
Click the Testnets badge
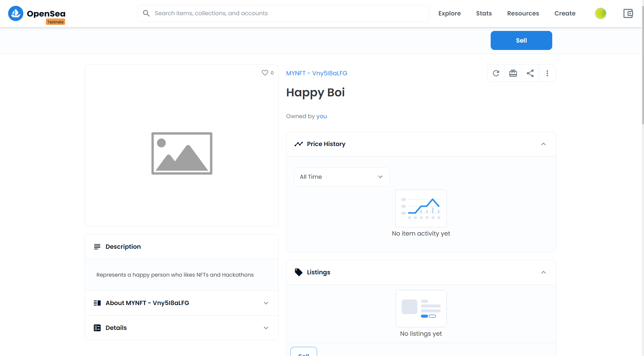(x=56, y=22)
